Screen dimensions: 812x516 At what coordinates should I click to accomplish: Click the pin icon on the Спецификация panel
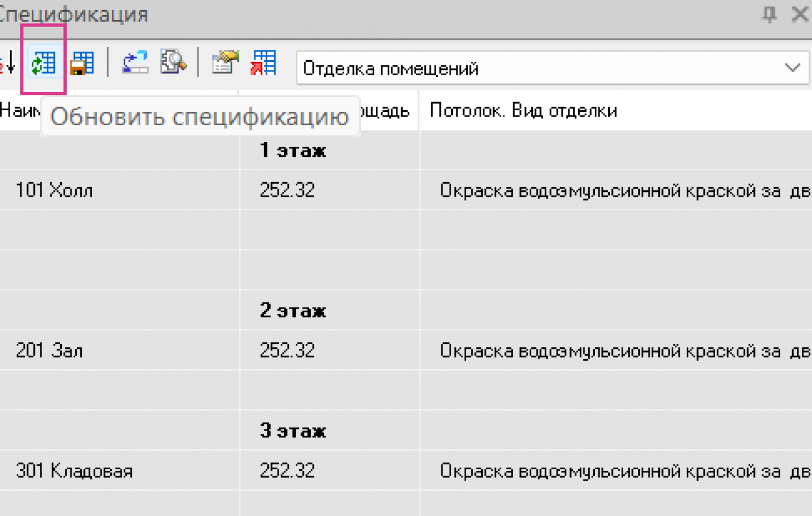tap(770, 15)
